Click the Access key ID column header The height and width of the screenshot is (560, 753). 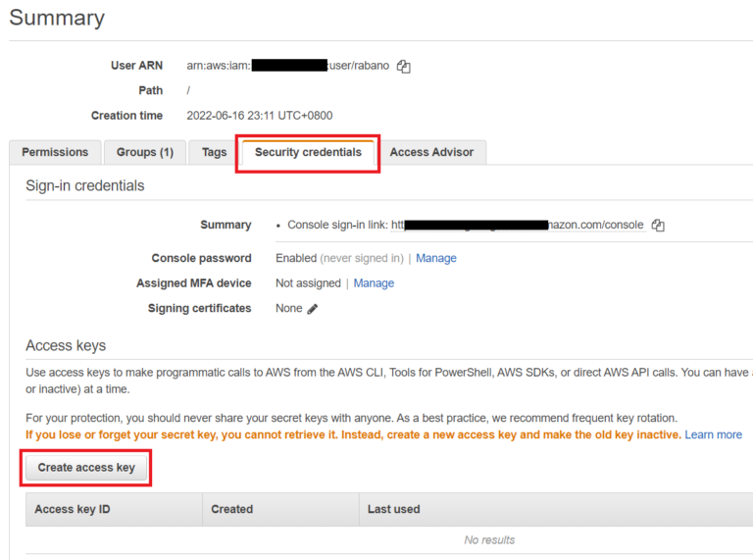72,509
